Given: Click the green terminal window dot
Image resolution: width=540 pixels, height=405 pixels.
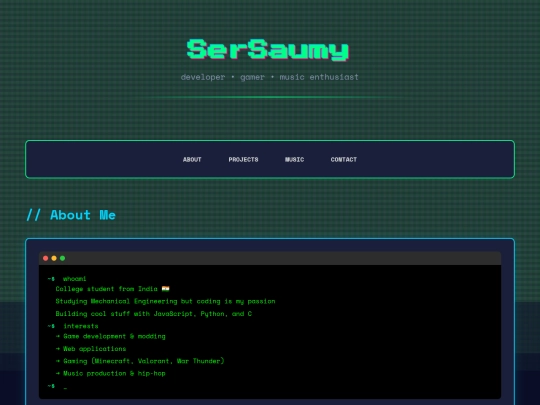Looking at the screenshot, I should click(62, 258).
